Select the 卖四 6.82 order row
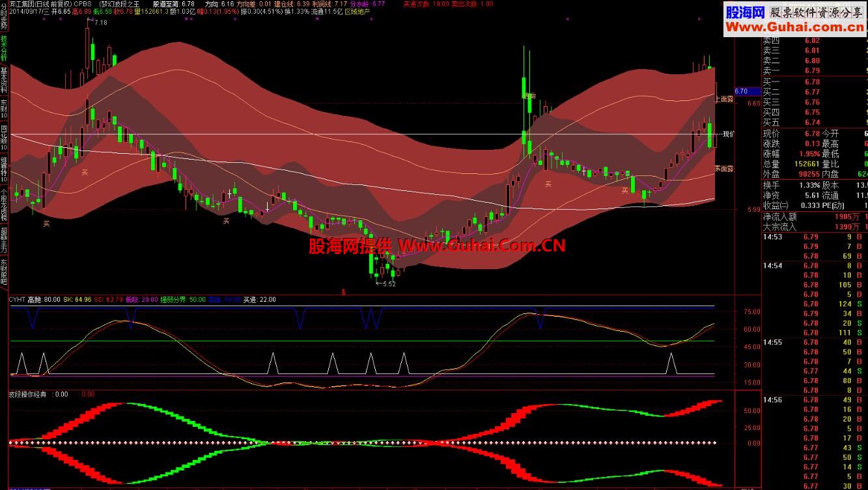Viewport: 868px width, 490px height. 815,40
